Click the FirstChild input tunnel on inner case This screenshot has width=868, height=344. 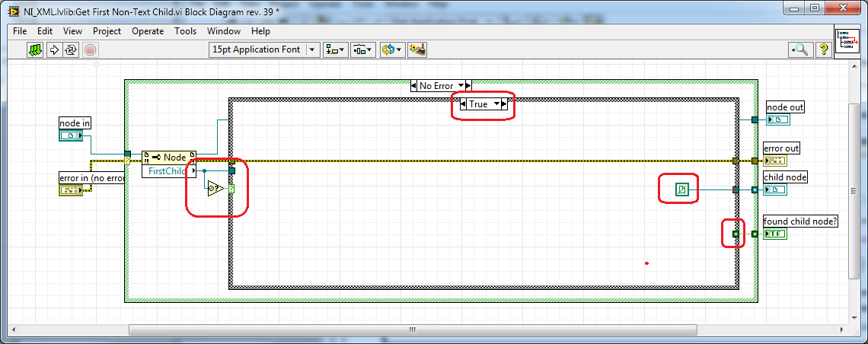[x=232, y=171]
